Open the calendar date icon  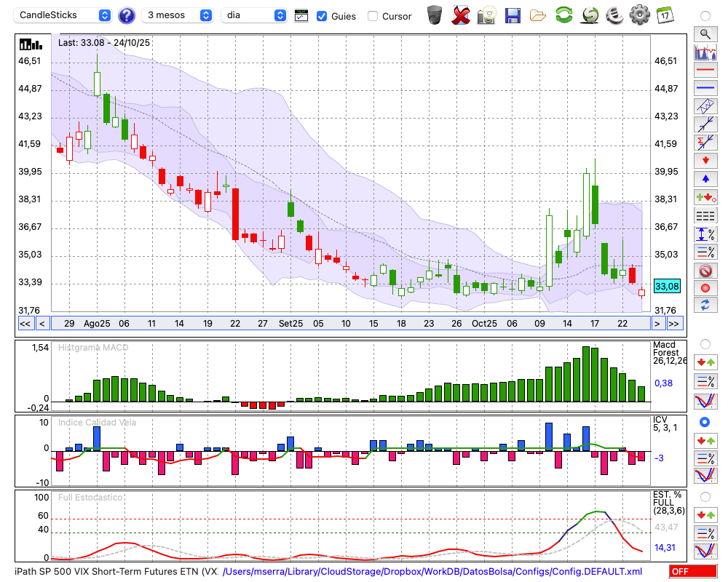(x=664, y=15)
